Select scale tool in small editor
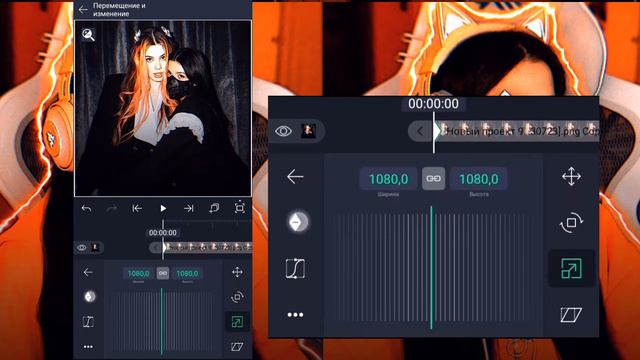 237,322
